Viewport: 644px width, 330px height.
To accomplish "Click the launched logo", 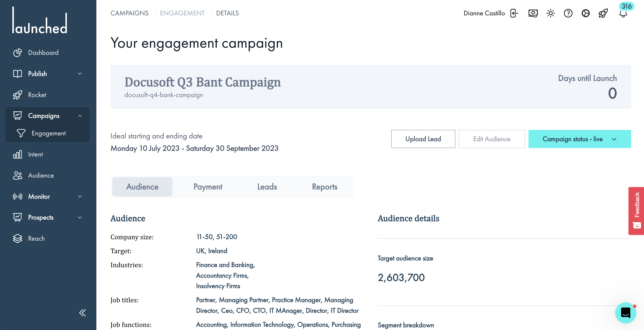I will click(40, 21).
